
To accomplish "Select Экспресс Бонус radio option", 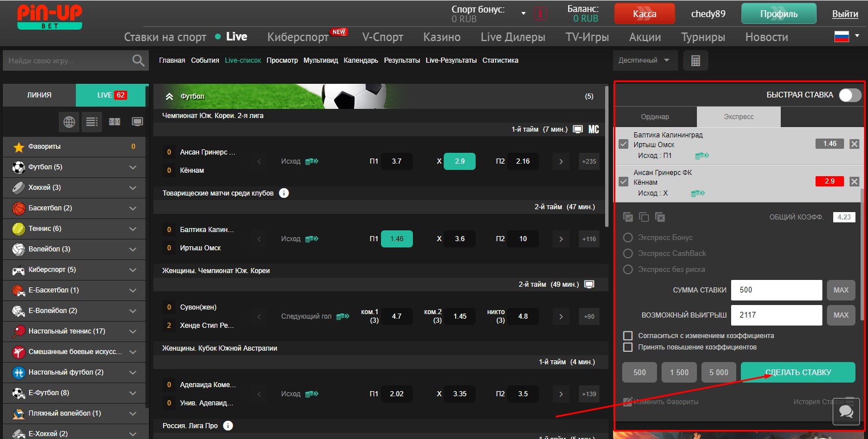I will click(628, 238).
